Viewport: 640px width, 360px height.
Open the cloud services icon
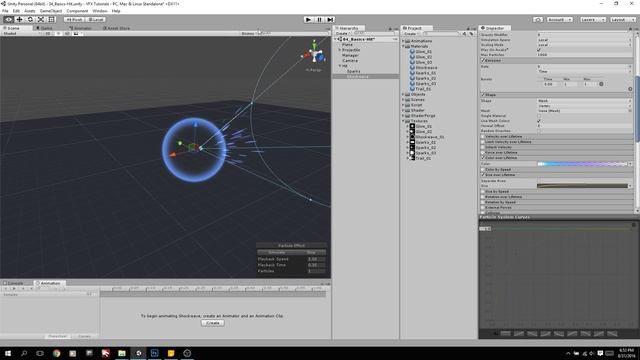point(538,20)
